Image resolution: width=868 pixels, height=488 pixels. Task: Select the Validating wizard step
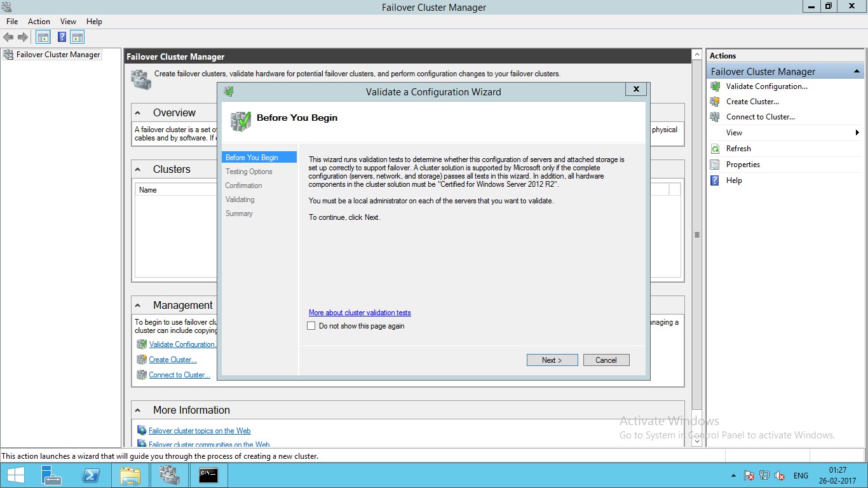[240, 200]
